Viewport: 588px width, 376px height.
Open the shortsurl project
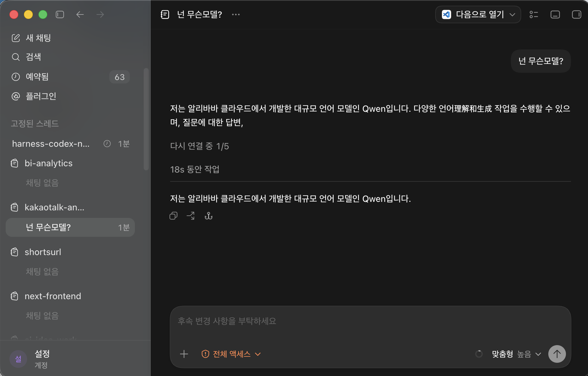pyautogui.click(x=71, y=252)
